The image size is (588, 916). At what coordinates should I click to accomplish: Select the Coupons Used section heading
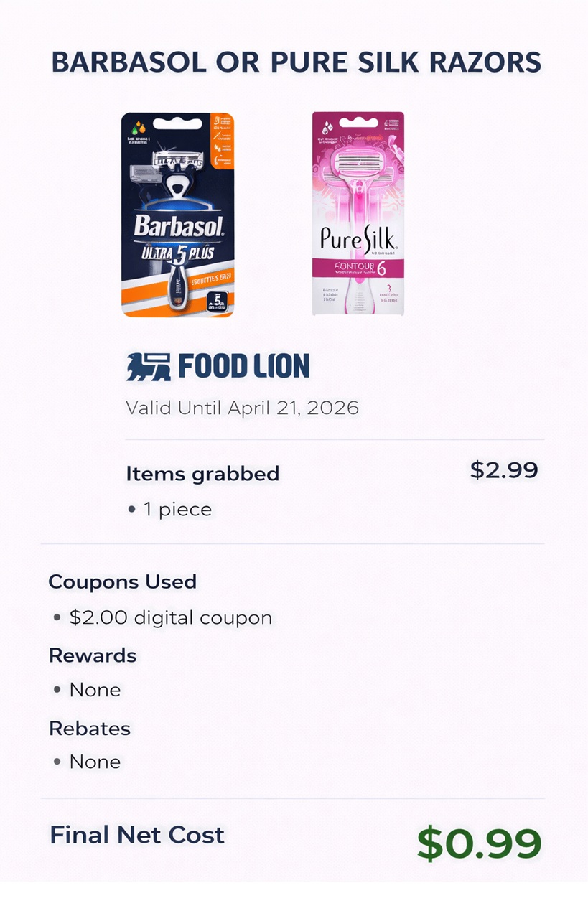[x=122, y=581]
